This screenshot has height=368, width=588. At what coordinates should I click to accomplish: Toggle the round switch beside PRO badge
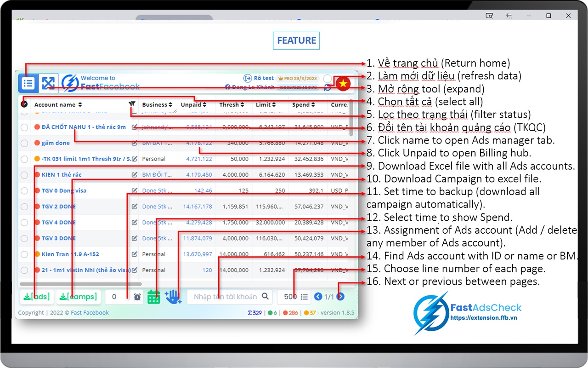point(328,78)
